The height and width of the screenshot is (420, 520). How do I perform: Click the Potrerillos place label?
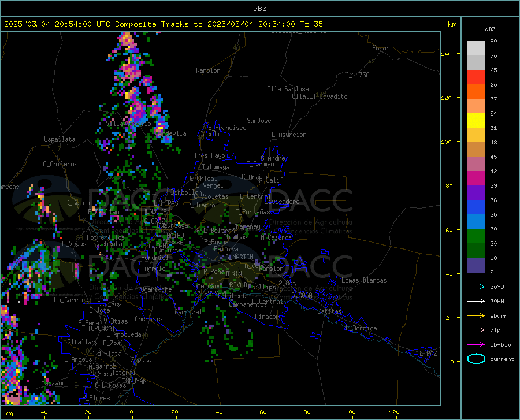106,237
